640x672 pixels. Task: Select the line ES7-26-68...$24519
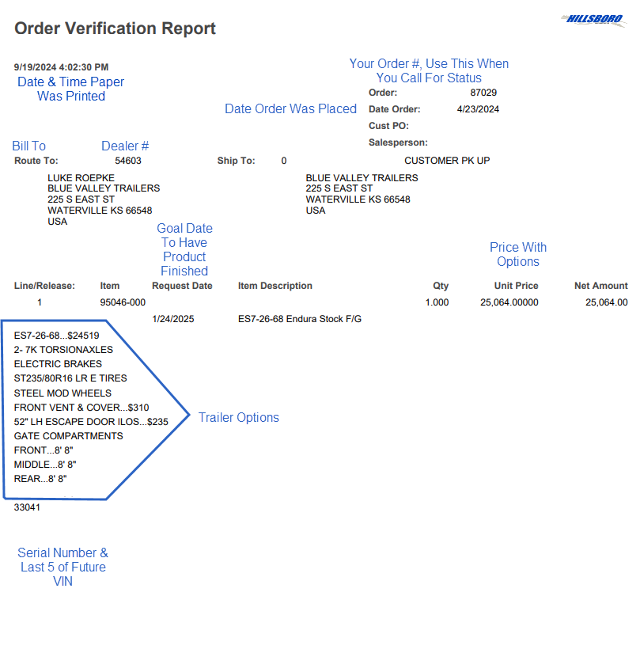click(56, 336)
